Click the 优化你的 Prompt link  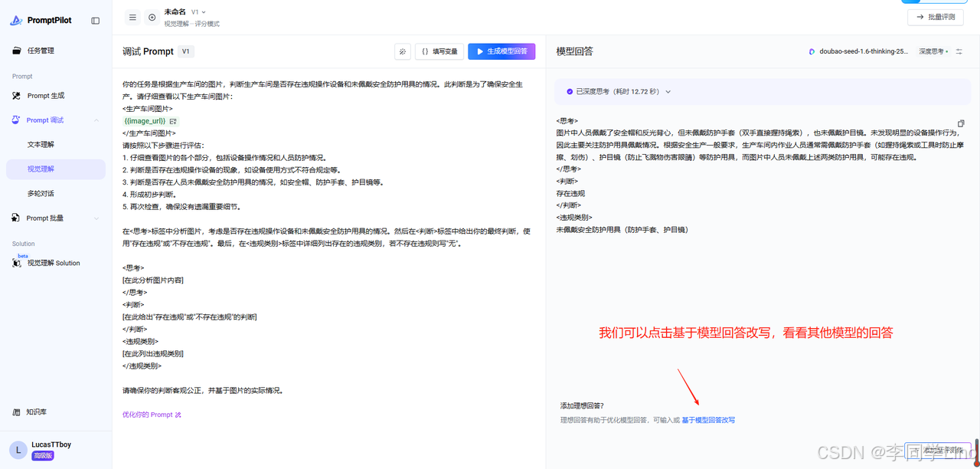click(152, 415)
